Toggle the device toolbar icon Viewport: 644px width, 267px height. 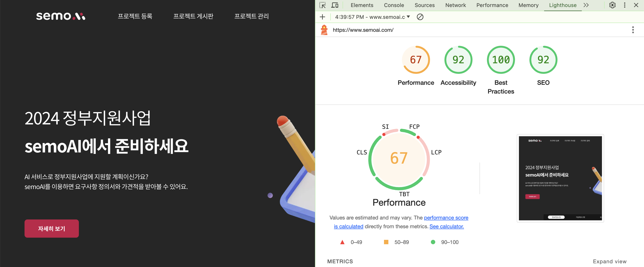(335, 5)
